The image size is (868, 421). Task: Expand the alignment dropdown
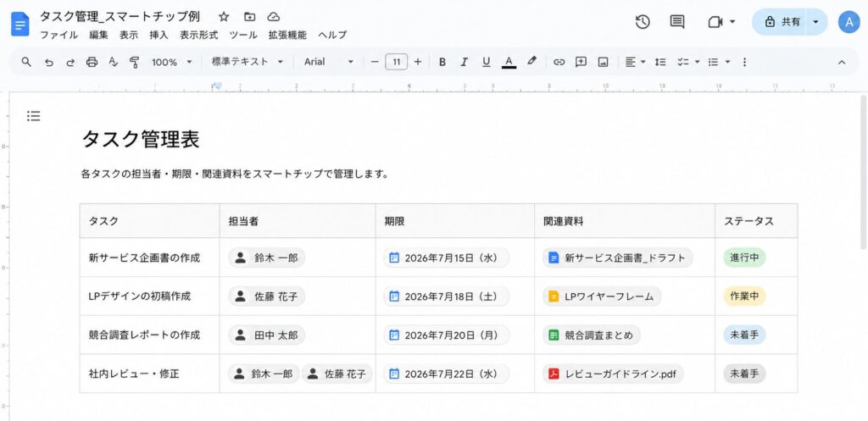pyautogui.click(x=643, y=62)
